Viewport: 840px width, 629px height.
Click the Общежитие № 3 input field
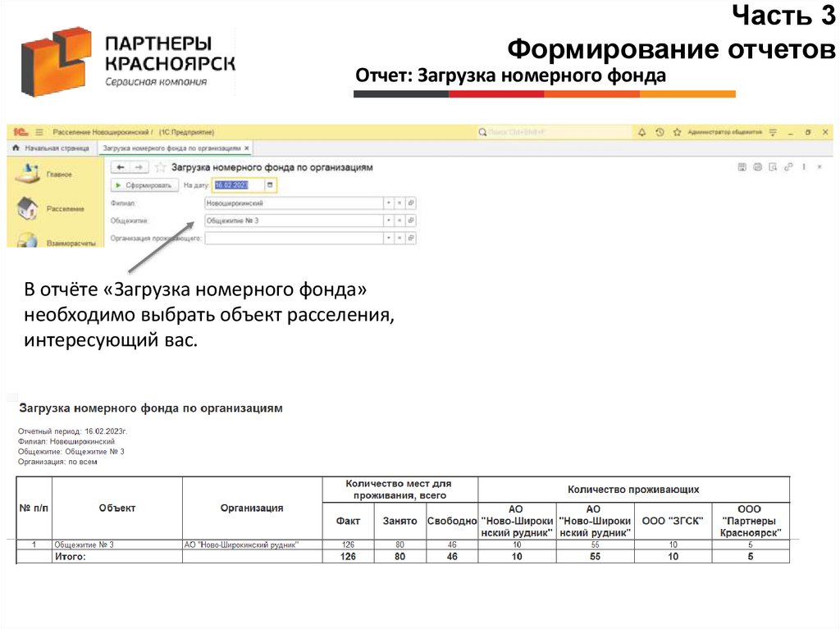pyautogui.click(x=294, y=221)
